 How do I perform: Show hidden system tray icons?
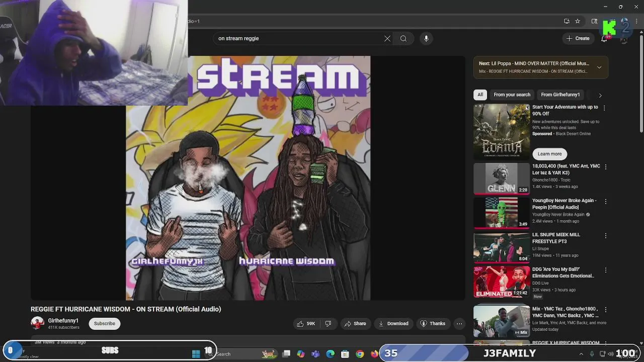coord(581,354)
